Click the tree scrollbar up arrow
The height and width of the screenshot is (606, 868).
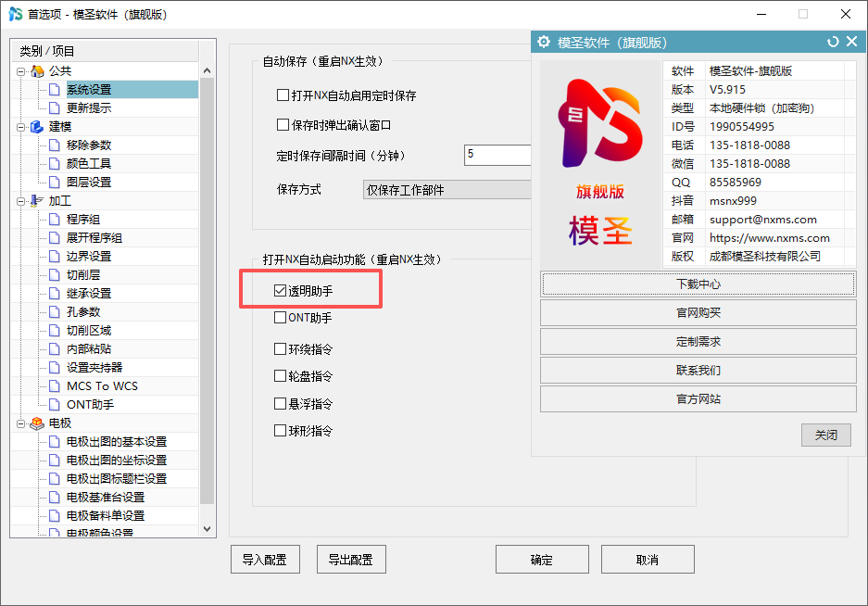pyautogui.click(x=207, y=70)
